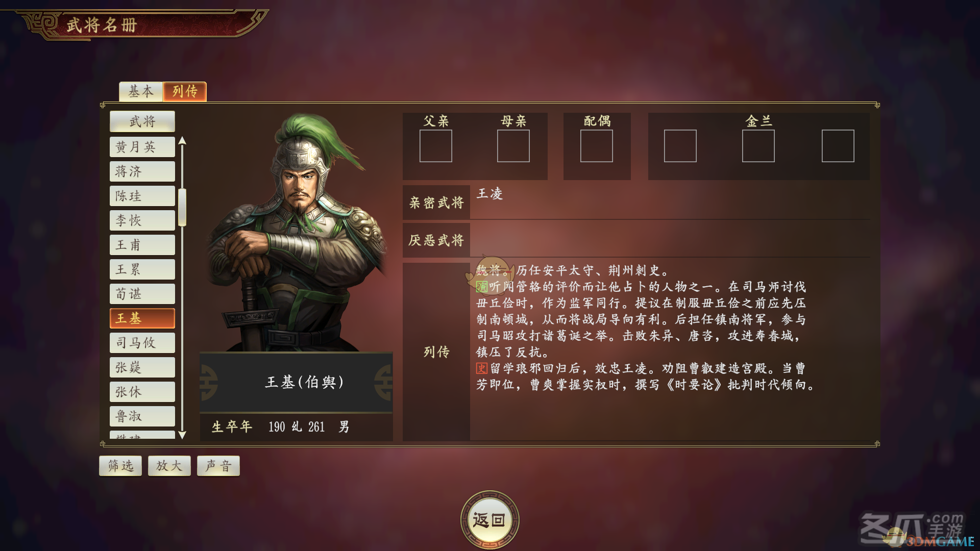
Task: Click the 声音 sound button
Action: [x=218, y=466]
